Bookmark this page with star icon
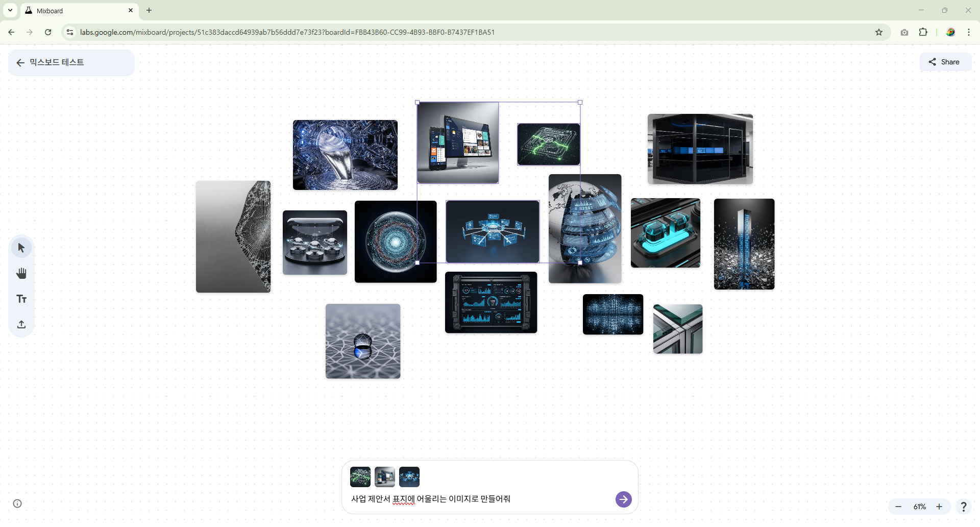 pos(879,32)
